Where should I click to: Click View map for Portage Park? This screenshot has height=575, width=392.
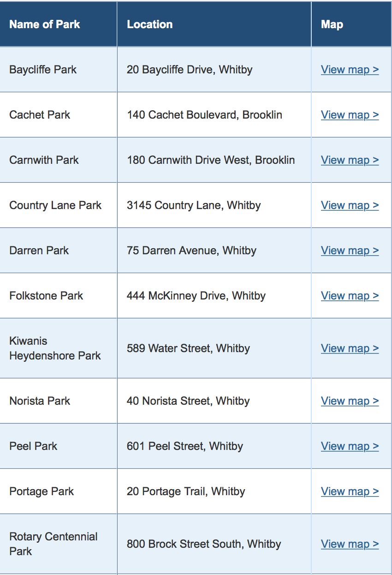[x=350, y=491]
